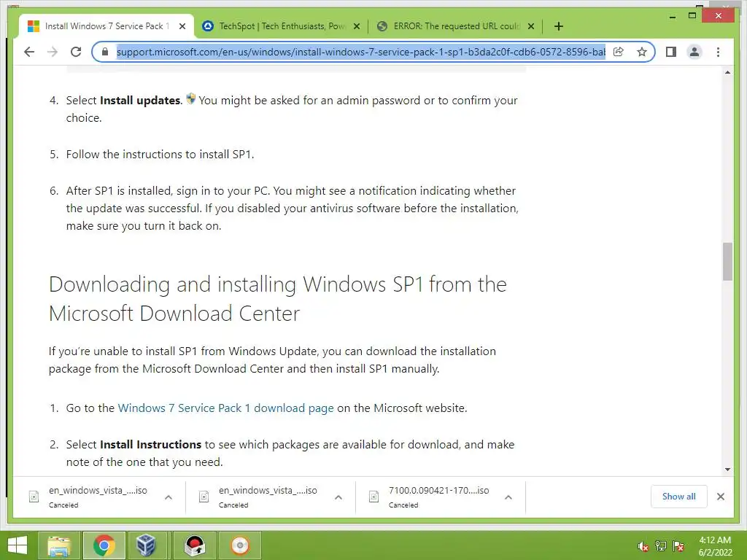
Task: Click the network tray icon
Action: [661, 546]
